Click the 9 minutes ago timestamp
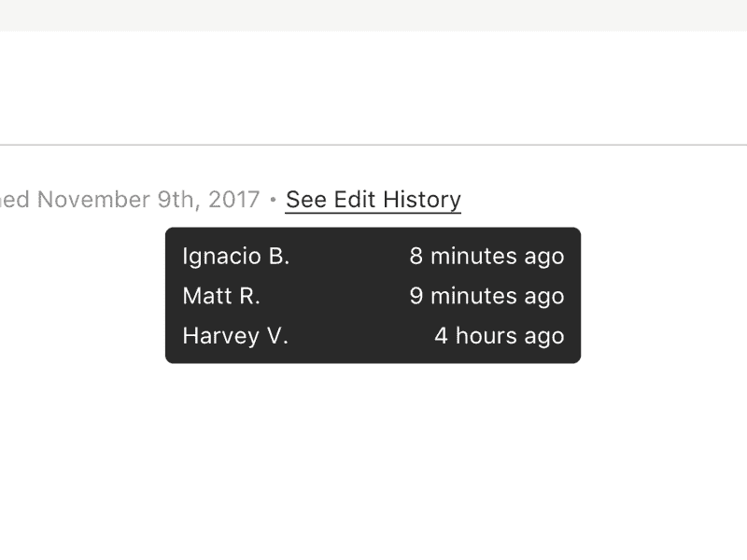 pyautogui.click(x=486, y=296)
